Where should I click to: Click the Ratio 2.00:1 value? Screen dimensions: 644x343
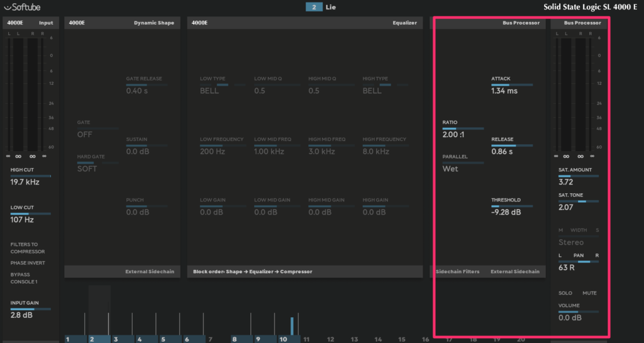453,135
